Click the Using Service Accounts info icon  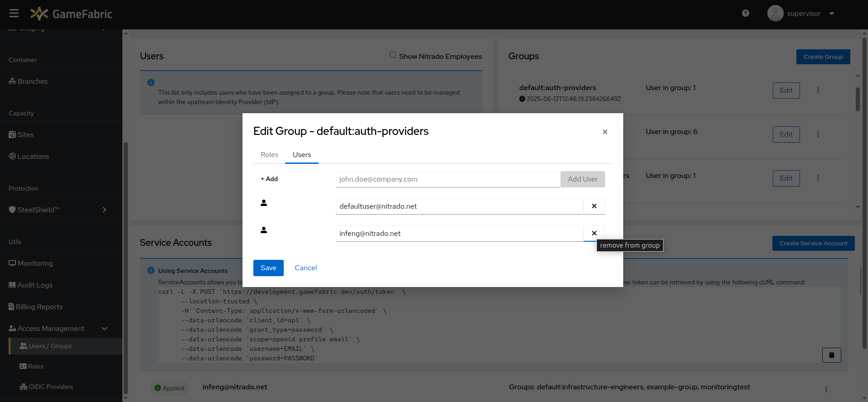151,270
